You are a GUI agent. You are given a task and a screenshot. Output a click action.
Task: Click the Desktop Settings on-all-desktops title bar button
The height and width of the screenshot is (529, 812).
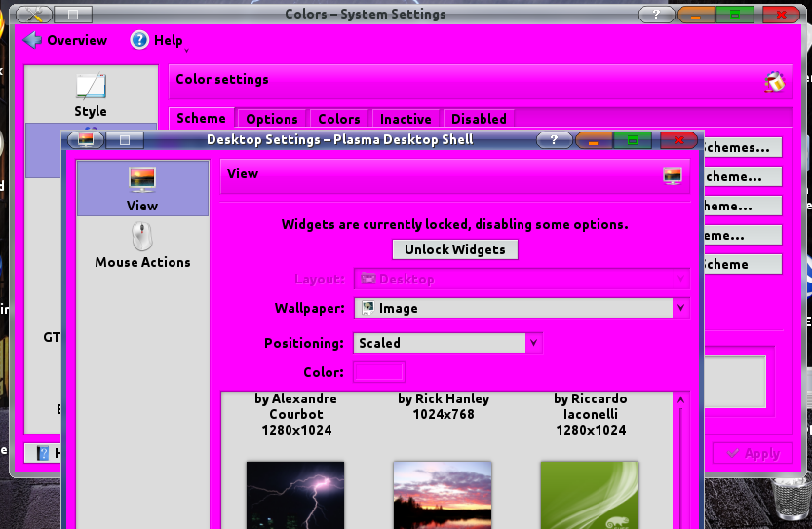click(x=125, y=139)
